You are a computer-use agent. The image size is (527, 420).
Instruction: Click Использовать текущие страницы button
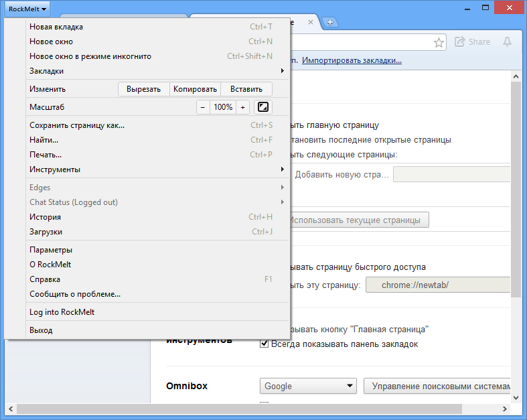(x=359, y=220)
